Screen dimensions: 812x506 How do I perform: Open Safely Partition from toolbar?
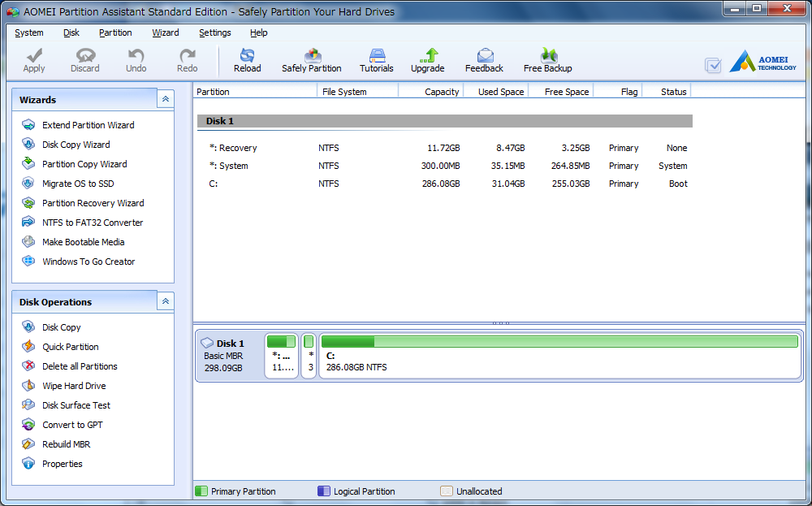pyautogui.click(x=311, y=60)
